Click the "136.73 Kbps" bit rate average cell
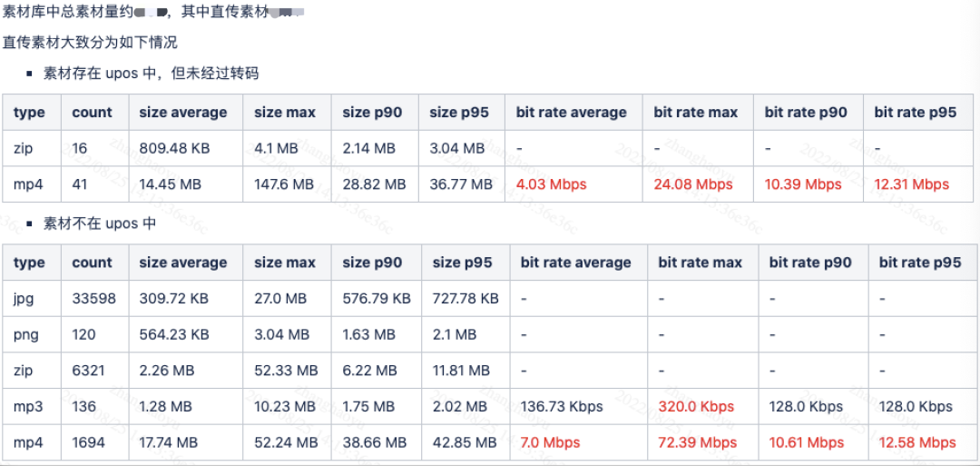This screenshot has width=980, height=466. click(562, 406)
